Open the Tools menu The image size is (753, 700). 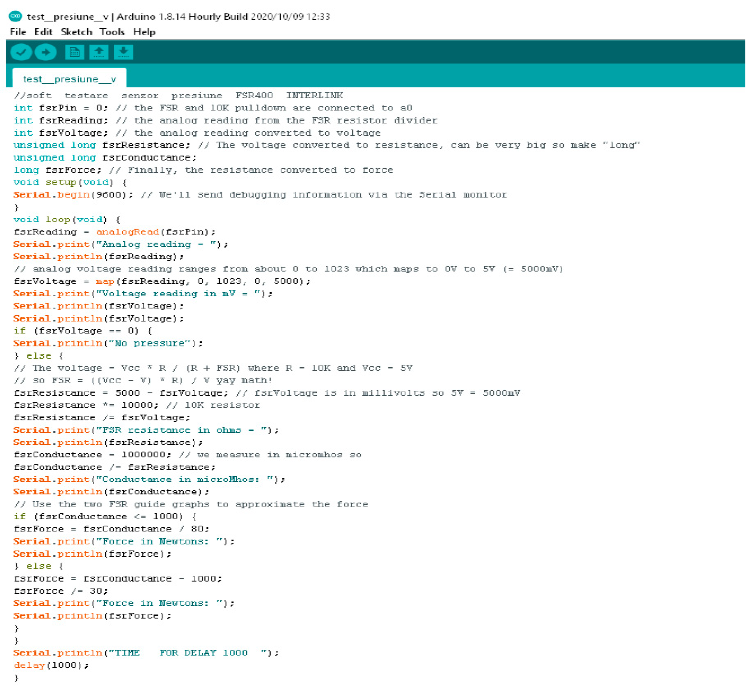pos(112,32)
